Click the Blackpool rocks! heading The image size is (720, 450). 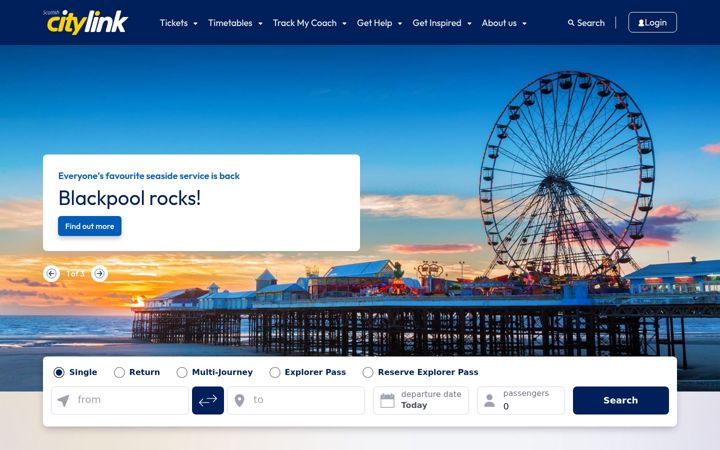pos(129,198)
